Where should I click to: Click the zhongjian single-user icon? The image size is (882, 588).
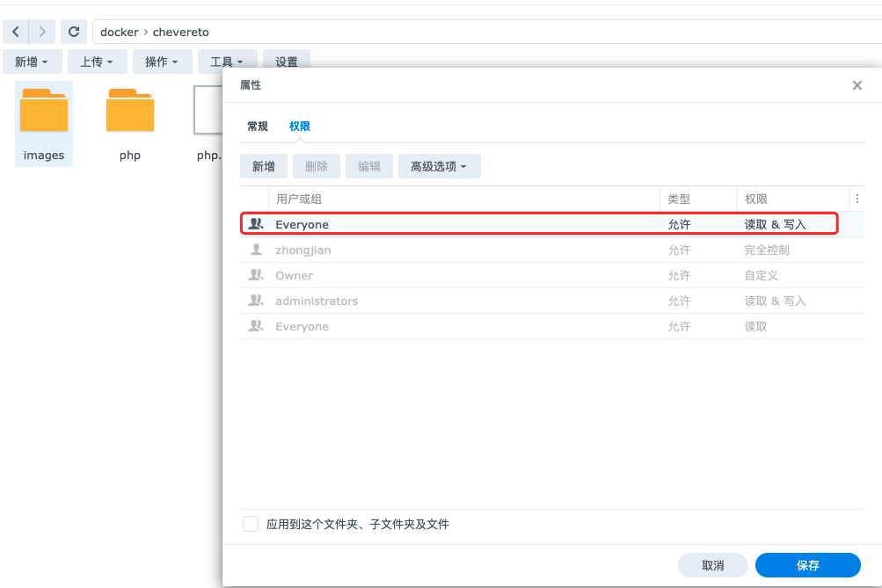pos(256,250)
